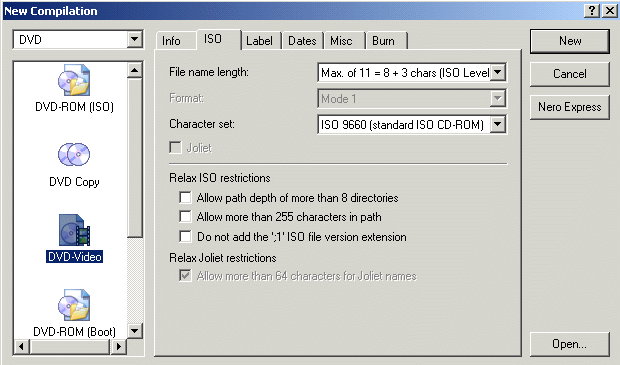Allow more than 255 characters in path
Image resolution: width=620 pixels, height=365 pixels.
pos(185,216)
